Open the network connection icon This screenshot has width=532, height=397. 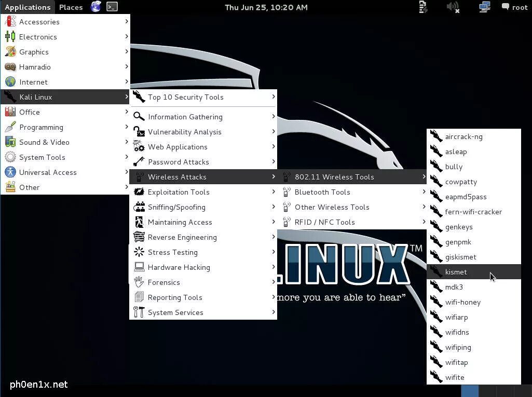[484, 7]
